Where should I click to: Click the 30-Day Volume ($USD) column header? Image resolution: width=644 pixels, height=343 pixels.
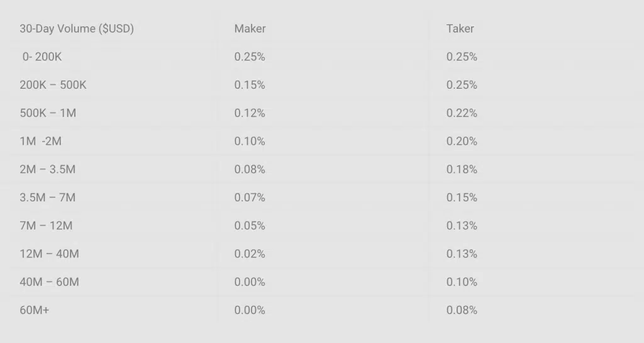tap(77, 29)
